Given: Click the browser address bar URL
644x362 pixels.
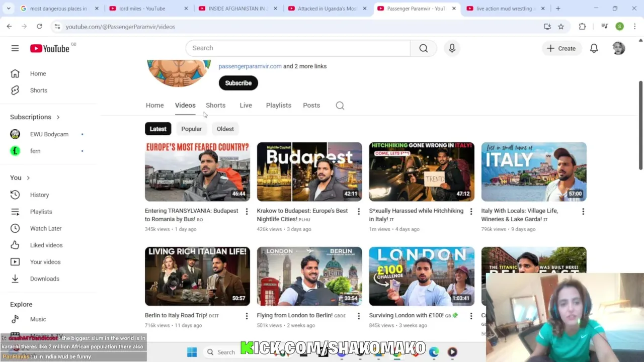Looking at the screenshot, I should pyautogui.click(x=120, y=27).
